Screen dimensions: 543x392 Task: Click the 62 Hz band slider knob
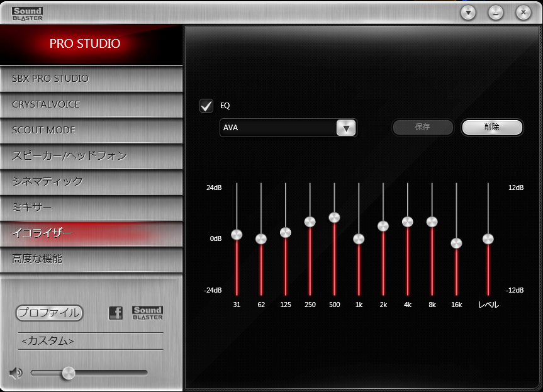click(x=261, y=239)
